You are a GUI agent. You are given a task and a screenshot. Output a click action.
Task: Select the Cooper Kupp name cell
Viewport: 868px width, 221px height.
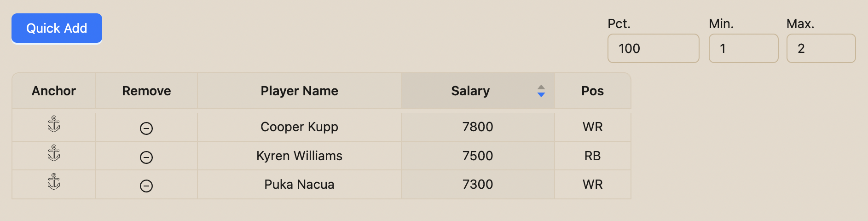tap(299, 127)
